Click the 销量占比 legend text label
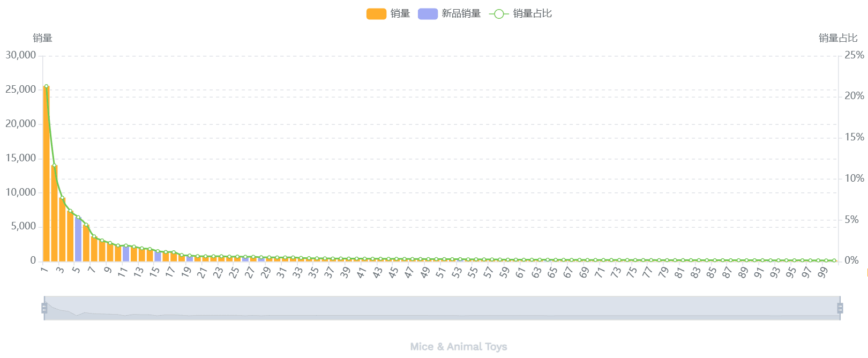Viewport: 868px width, 358px height. coord(533,14)
